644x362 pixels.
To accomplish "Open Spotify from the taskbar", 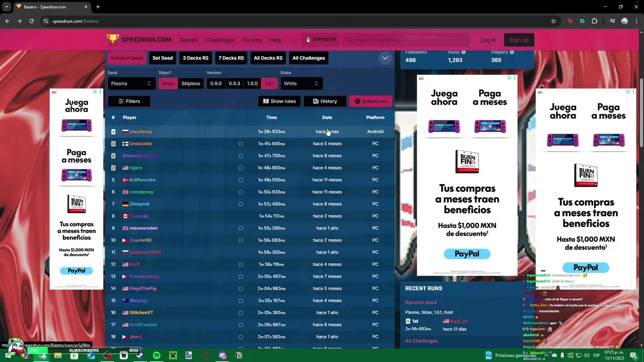I will [x=156, y=355].
